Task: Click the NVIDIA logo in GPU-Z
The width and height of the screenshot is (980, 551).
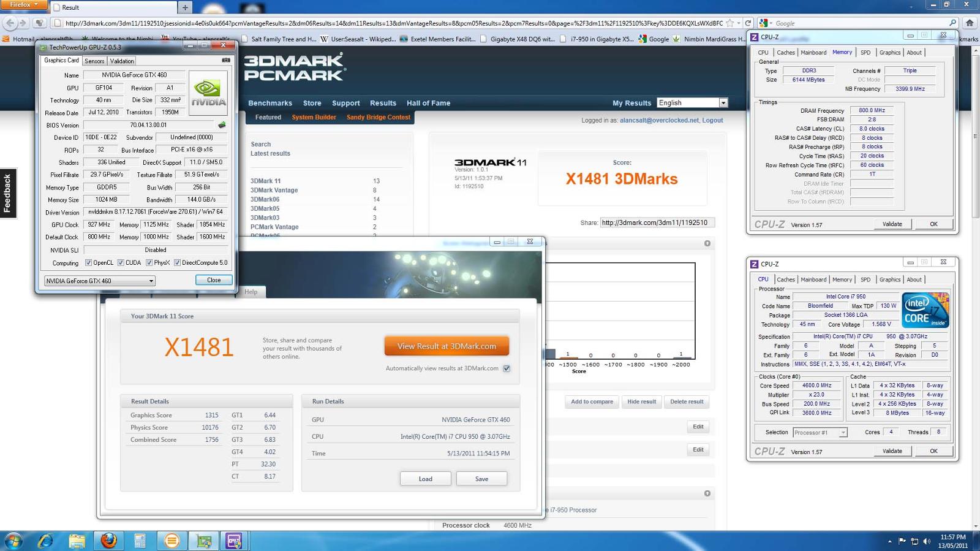Action: pos(208,93)
